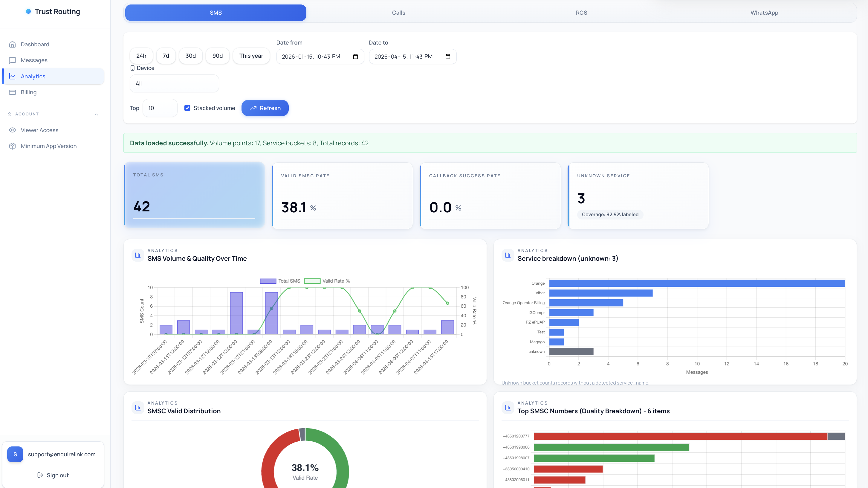The width and height of the screenshot is (868, 488).
Task: Click the Trust Routing brand title
Action: [x=57, y=12]
